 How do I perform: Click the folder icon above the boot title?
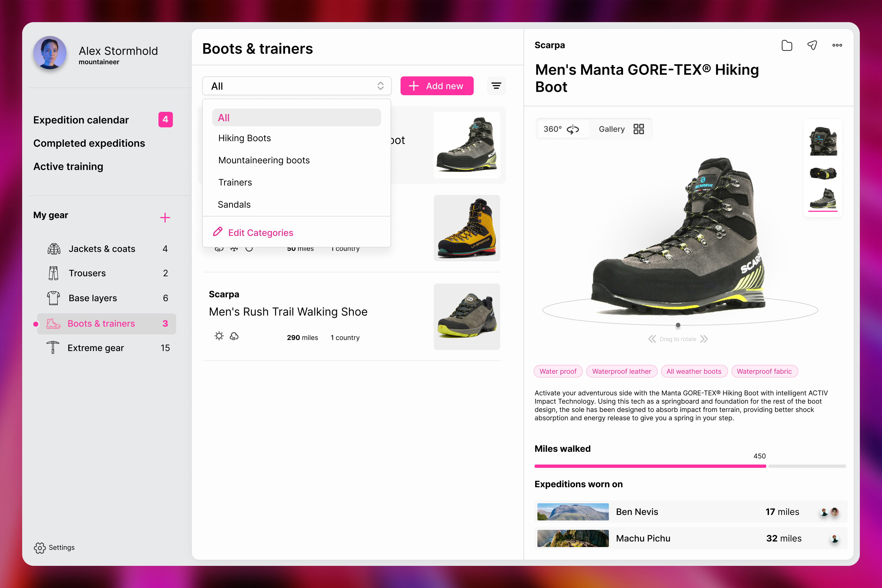click(x=787, y=45)
